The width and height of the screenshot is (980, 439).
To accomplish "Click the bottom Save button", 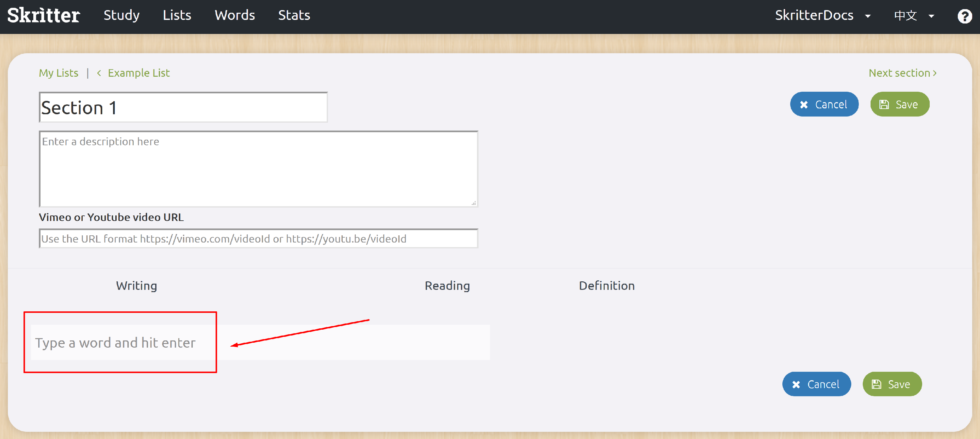I will tap(892, 384).
